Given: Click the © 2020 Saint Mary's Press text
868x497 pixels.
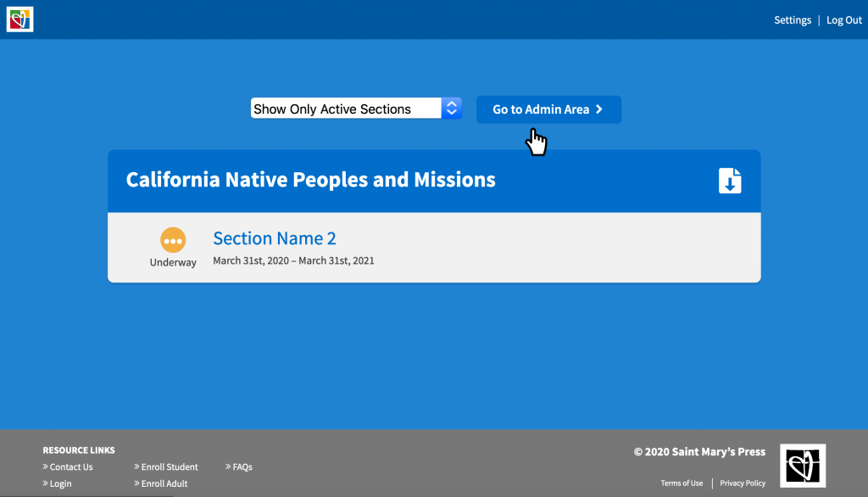Looking at the screenshot, I should 699,451.
